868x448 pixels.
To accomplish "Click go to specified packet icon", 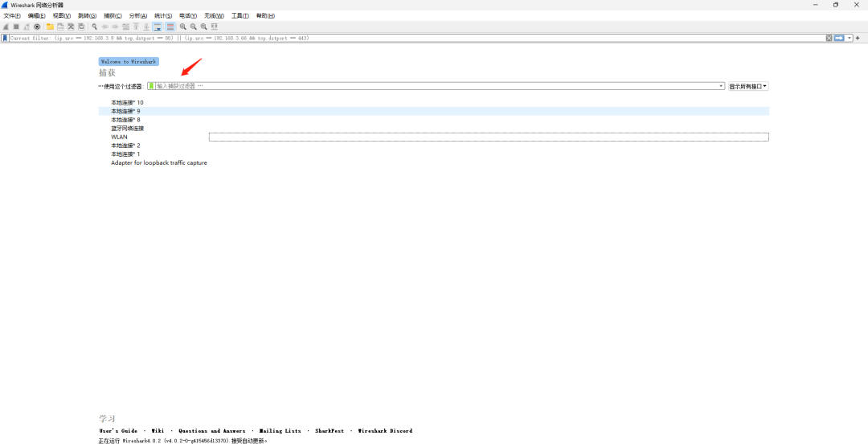I will coord(125,27).
